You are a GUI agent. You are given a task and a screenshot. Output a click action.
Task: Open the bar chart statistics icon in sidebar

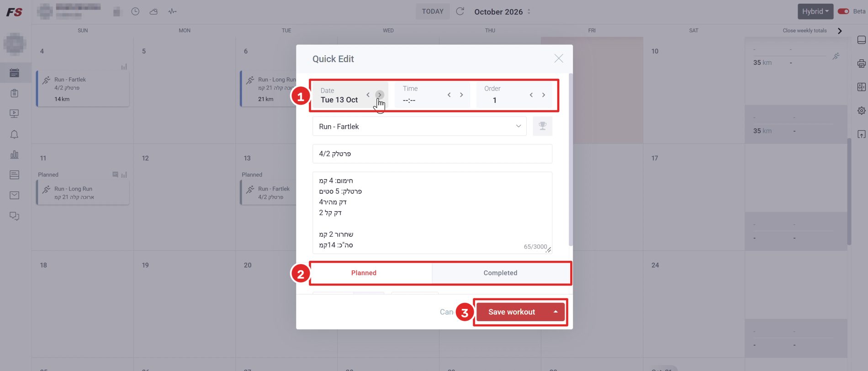(14, 154)
